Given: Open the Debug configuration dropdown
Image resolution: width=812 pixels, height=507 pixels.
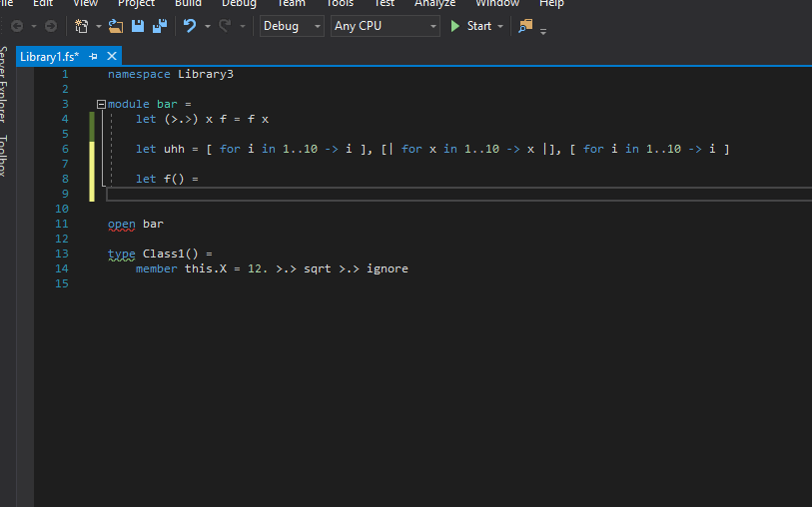Looking at the screenshot, I should click(x=292, y=26).
